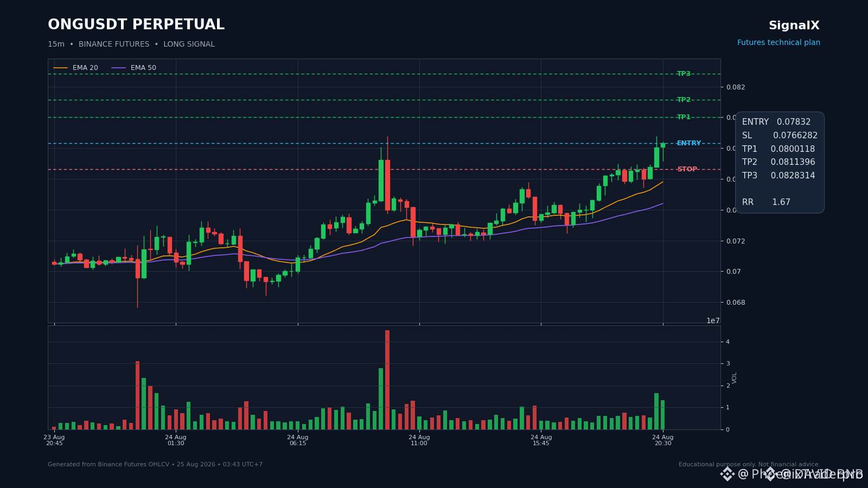Click the purple EMA 50 legend line
Image resolution: width=868 pixels, height=488 pixels.
(118, 68)
